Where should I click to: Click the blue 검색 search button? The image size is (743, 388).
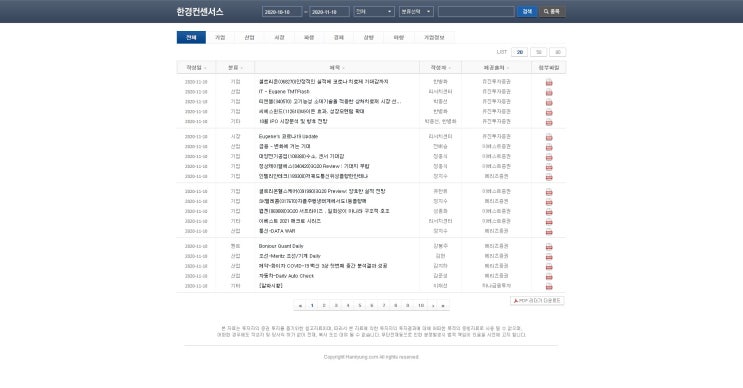[x=527, y=11]
